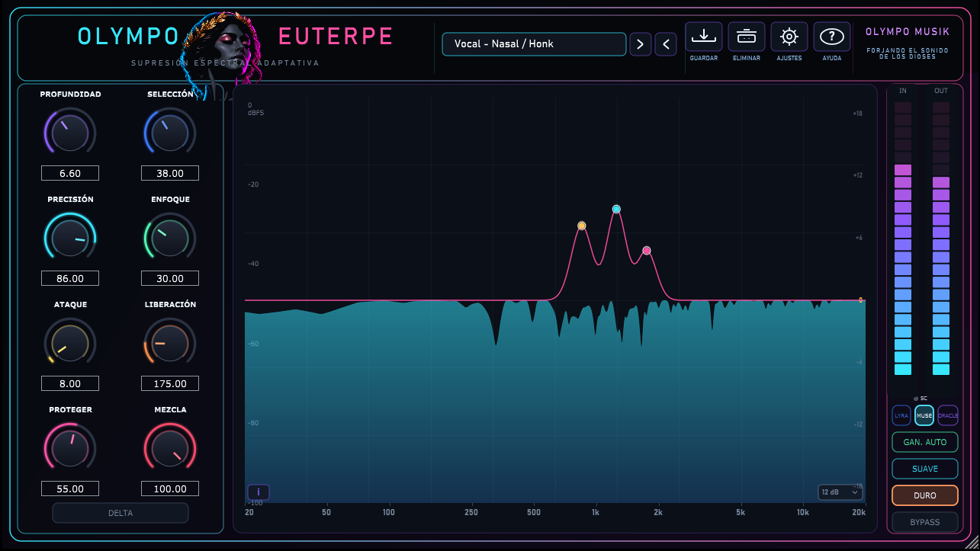This screenshot has width=980, height=551.
Task: Click the LIBERACIÓN knob
Action: pos(170,344)
